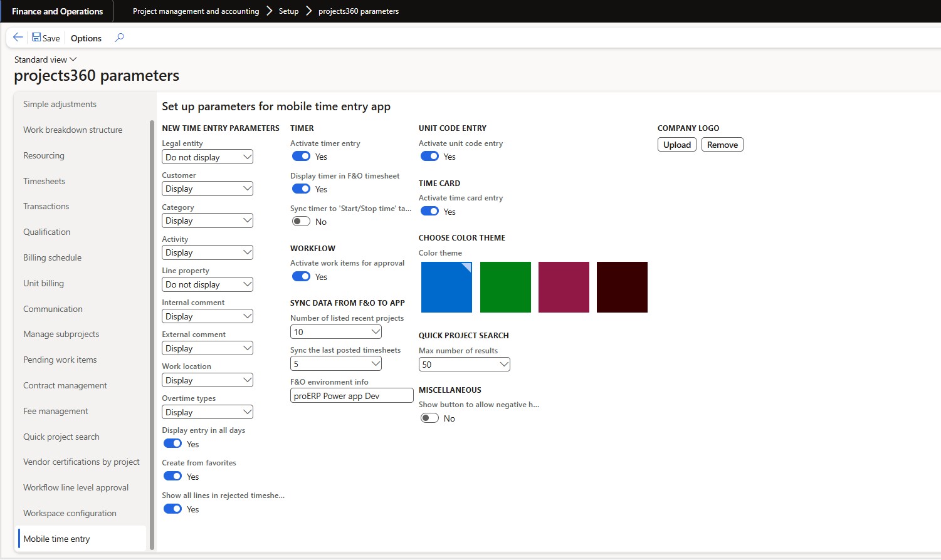The height and width of the screenshot is (560, 941).
Task: Open the Timesheets tab in sidebar
Action: pos(45,181)
